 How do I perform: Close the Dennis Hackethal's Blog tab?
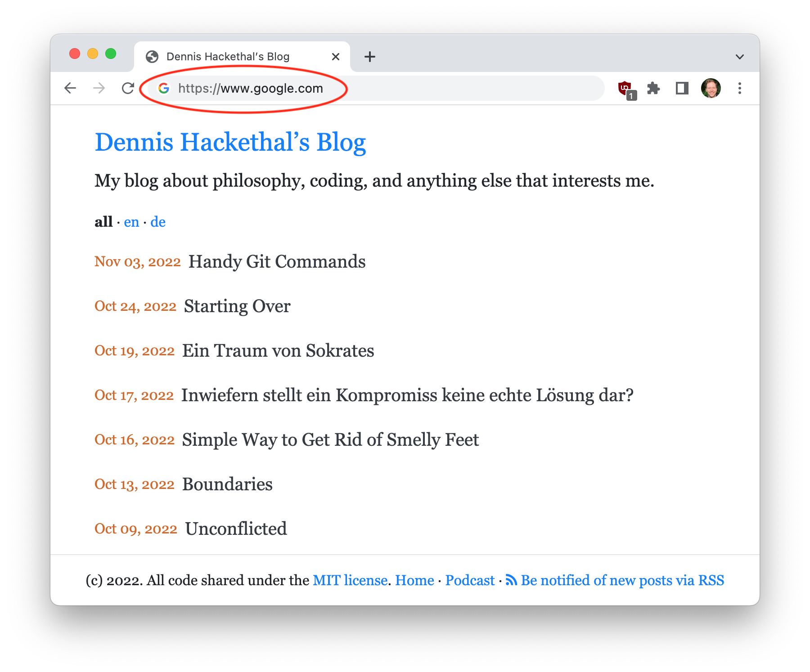pyautogui.click(x=336, y=57)
